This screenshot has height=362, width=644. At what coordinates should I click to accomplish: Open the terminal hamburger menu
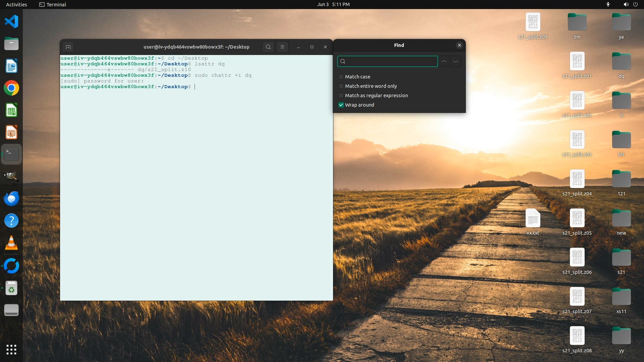[x=282, y=47]
